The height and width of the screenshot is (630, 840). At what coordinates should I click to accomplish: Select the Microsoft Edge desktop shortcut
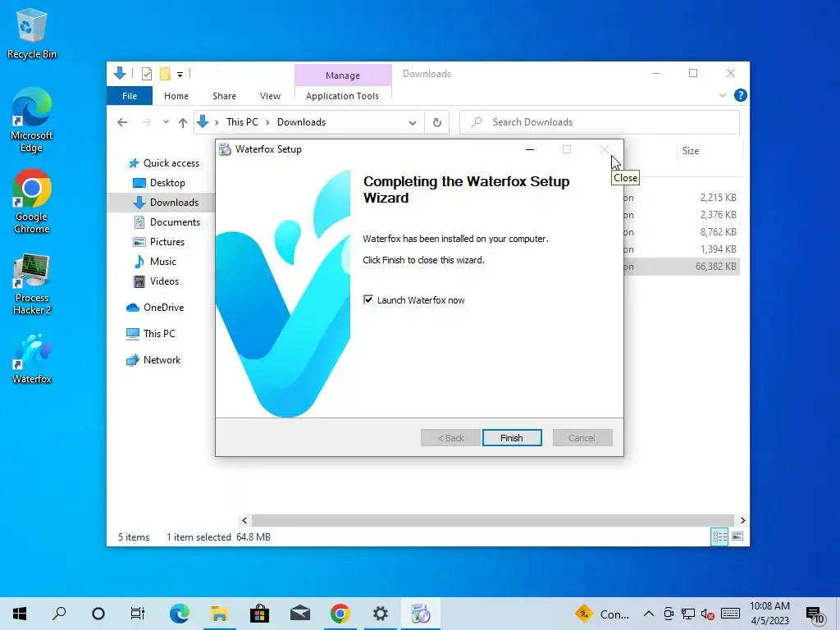coord(32,121)
